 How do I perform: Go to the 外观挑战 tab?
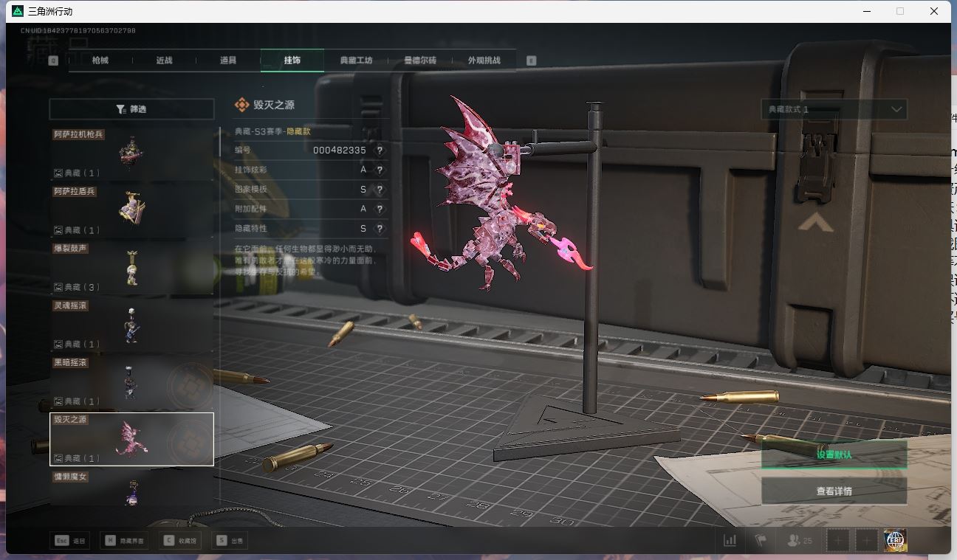coord(484,61)
